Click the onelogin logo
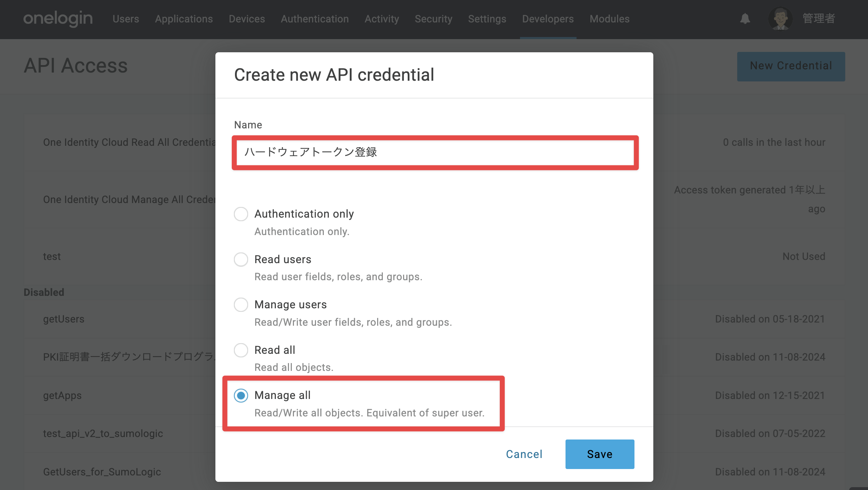This screenshot has width=868, height=490. [x=58, y=19]
